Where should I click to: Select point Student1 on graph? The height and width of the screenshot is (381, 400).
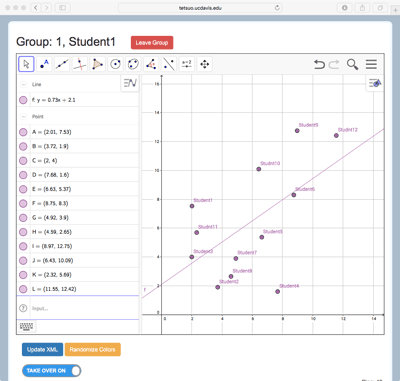(192, 206)
